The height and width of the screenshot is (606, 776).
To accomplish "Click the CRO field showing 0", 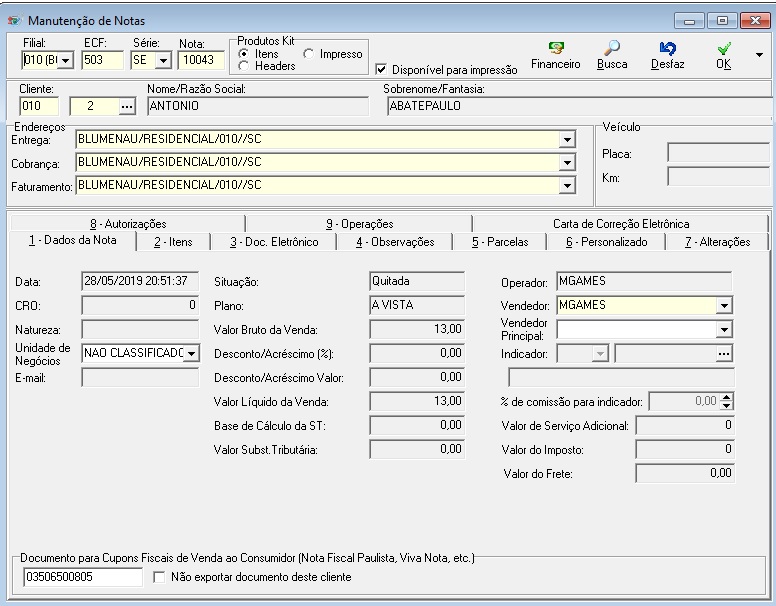I will [140, 305].
